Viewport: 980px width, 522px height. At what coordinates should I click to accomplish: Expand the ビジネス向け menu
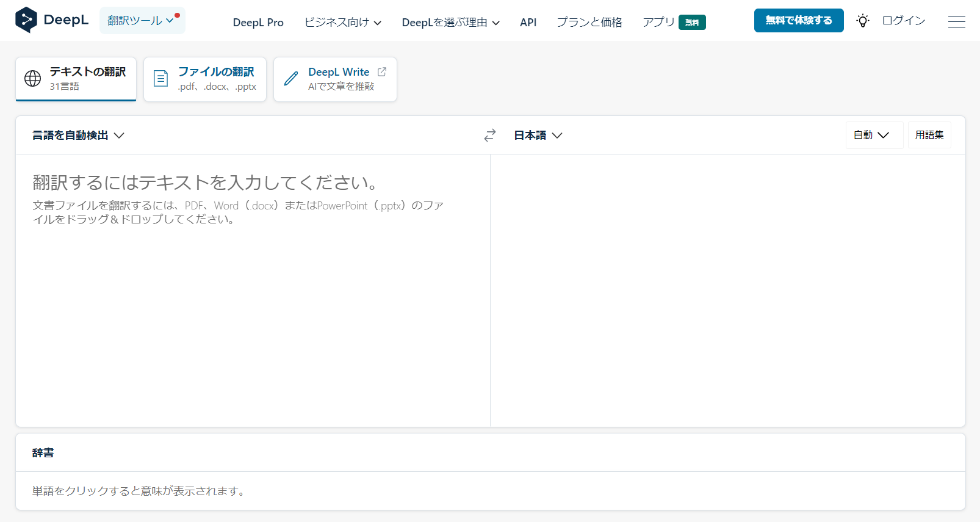click(343, 23)
